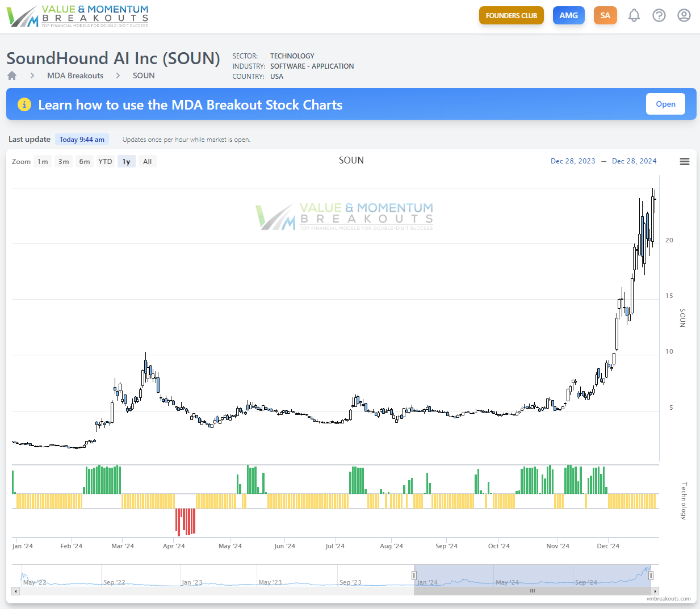The image size is (700, 609).
Task: Open the Dec 28, 2024 end date picker
Action: 634,161
